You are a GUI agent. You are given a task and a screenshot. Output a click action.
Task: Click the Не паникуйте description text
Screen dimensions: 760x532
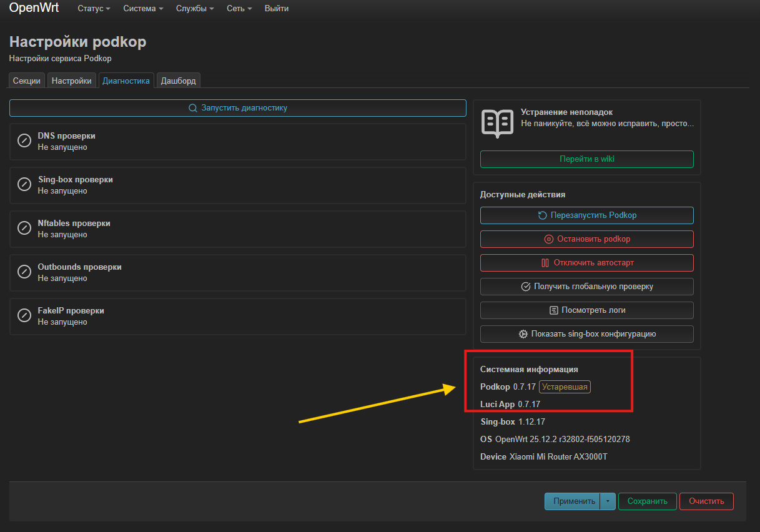(608, 124)
